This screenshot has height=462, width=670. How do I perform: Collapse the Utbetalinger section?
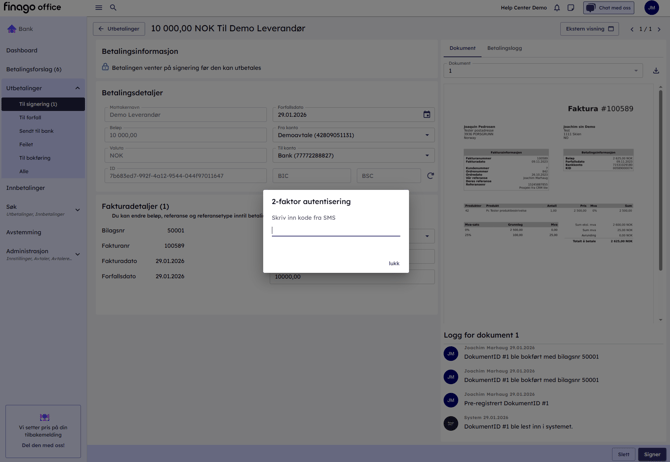point(77,88)
